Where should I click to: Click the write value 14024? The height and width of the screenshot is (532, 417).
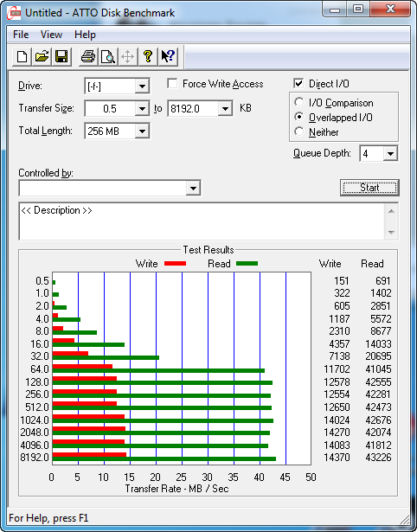point(337,420)
